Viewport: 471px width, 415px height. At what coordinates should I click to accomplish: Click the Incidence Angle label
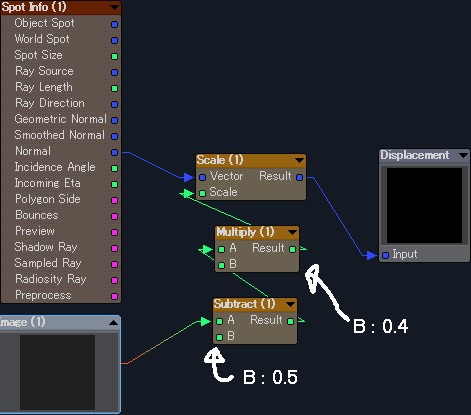click(55, 167)
